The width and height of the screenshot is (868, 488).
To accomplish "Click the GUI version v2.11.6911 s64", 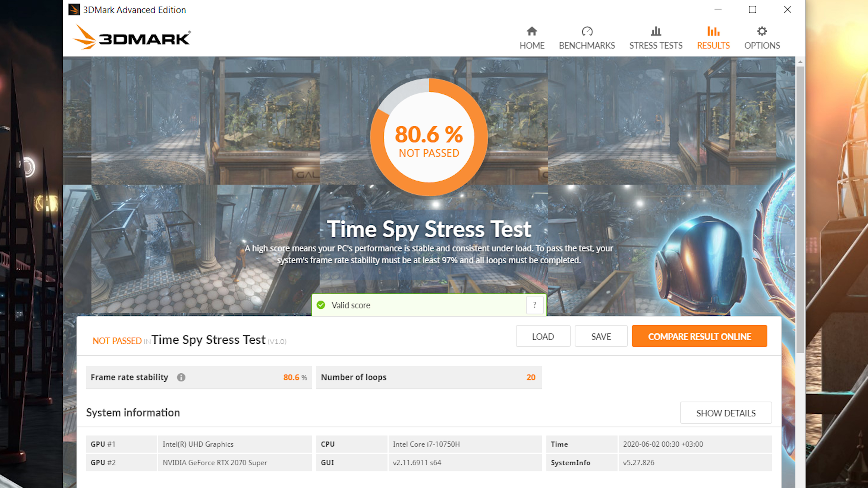I will [x=465, y=463].
